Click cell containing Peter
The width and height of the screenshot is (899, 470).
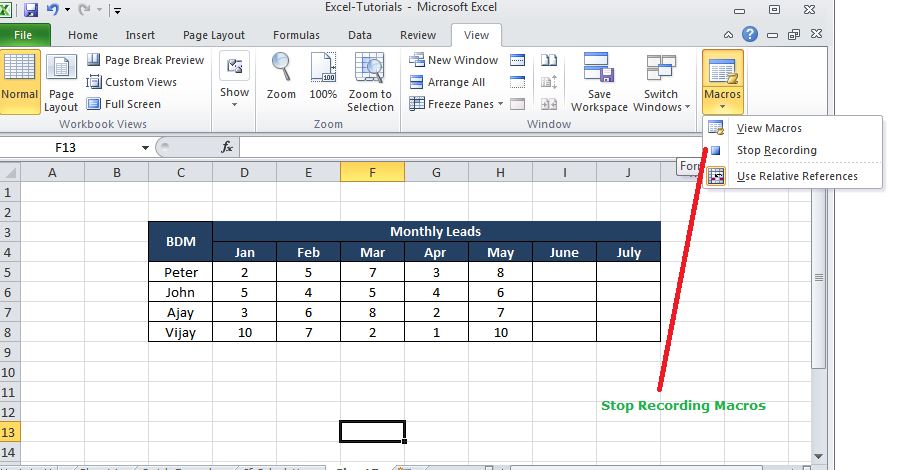pyautogui.click(x=181, y=272)
